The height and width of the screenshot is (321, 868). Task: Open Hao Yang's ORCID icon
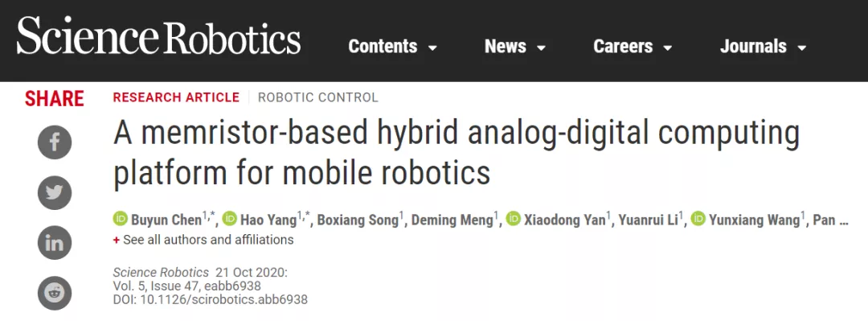coord(229,219)
